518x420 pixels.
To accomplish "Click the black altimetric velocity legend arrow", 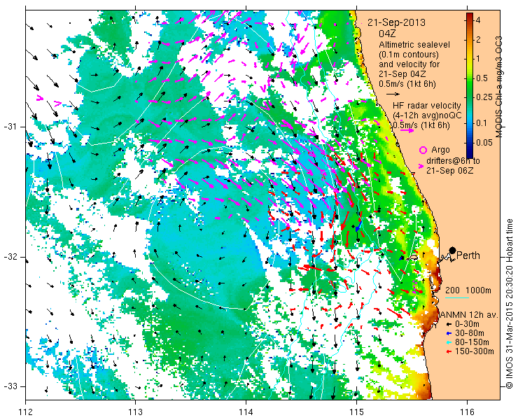I will click(x=393, y=94).
